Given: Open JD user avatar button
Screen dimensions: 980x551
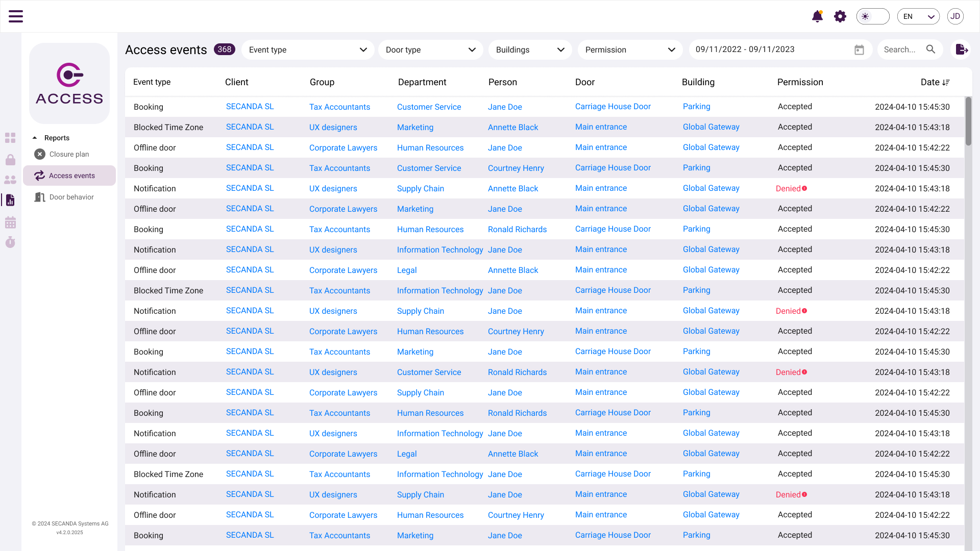Looking at the screenshot, I should coord(955,16).
